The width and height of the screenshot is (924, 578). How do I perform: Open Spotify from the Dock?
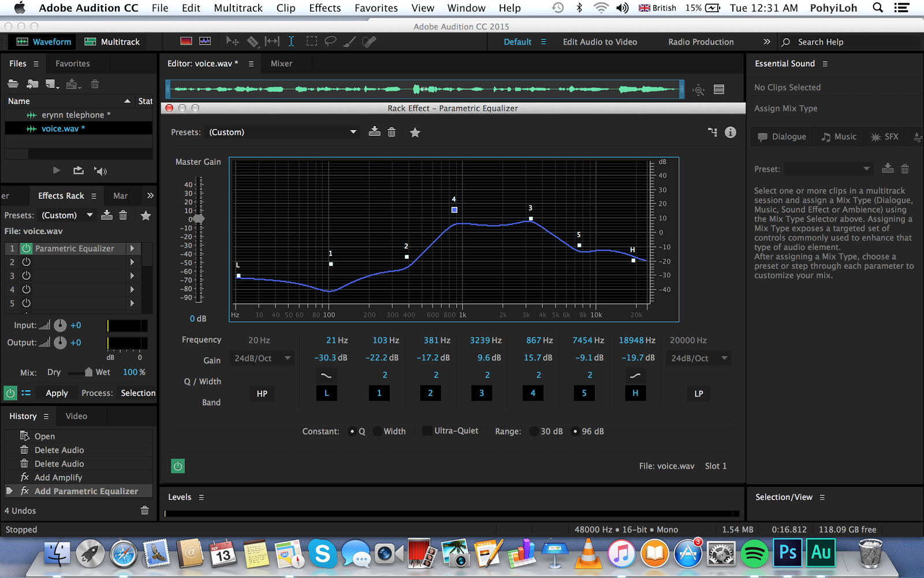754,554
